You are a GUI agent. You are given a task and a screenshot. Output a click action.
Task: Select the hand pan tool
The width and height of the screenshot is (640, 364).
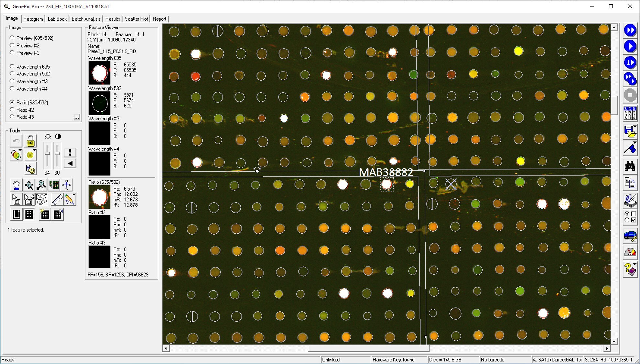click(x=16, y=185)
